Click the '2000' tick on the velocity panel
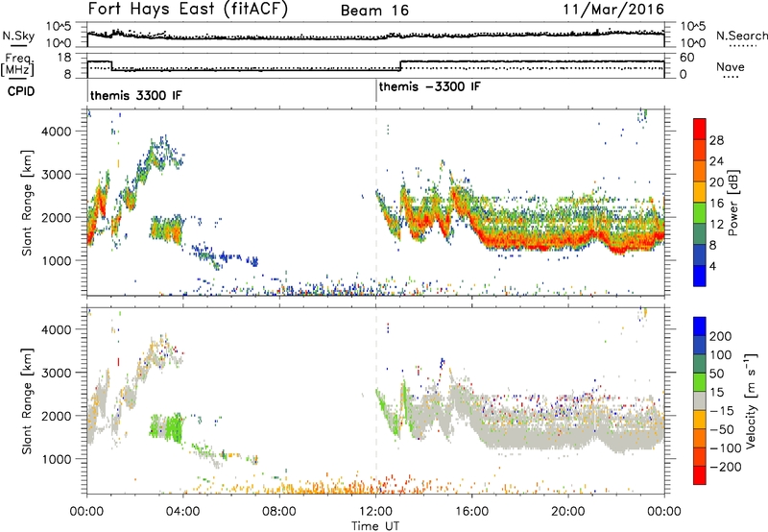Viewport: 768px width, 532px height. 56,416
